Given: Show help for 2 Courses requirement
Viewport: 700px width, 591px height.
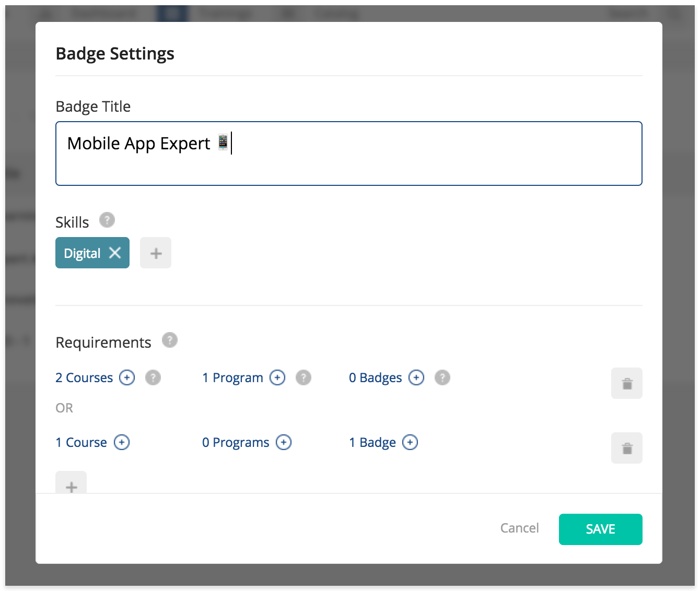Looking at the screenshot, I should point(153,377).
